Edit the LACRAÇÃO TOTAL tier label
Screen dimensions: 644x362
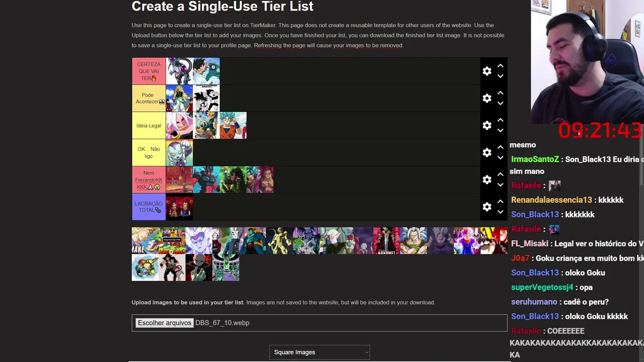tap(149, 207)
